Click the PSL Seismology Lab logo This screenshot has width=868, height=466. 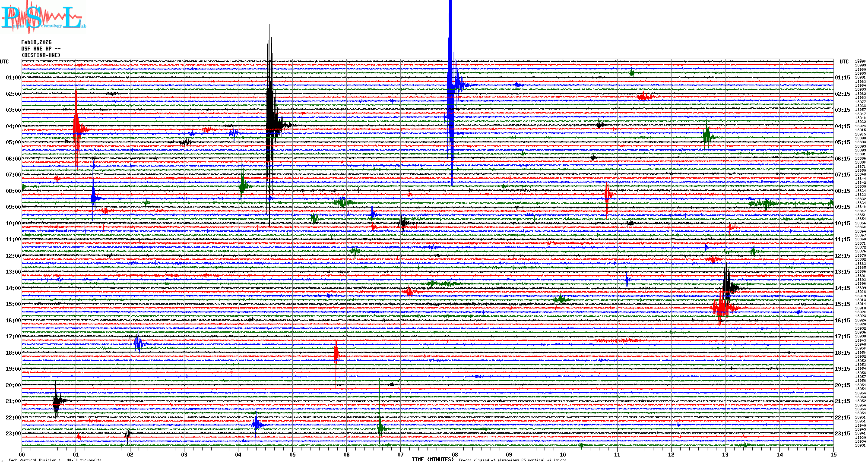click(x=43, y=17)
